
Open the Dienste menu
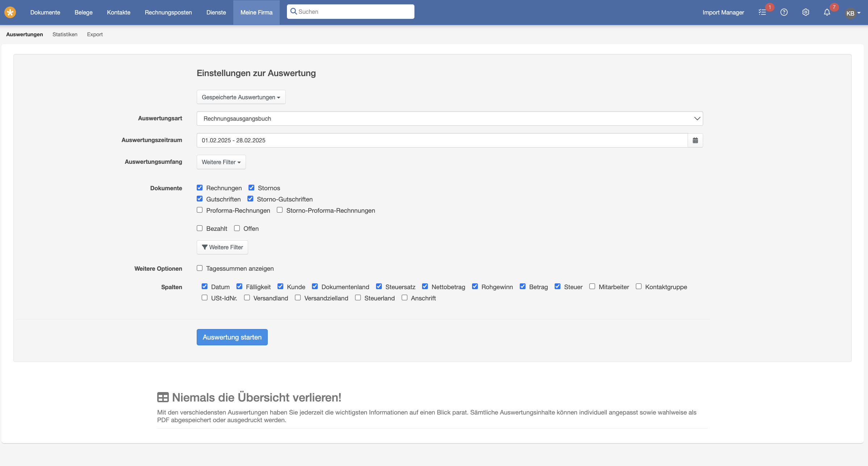click(216, 12)
